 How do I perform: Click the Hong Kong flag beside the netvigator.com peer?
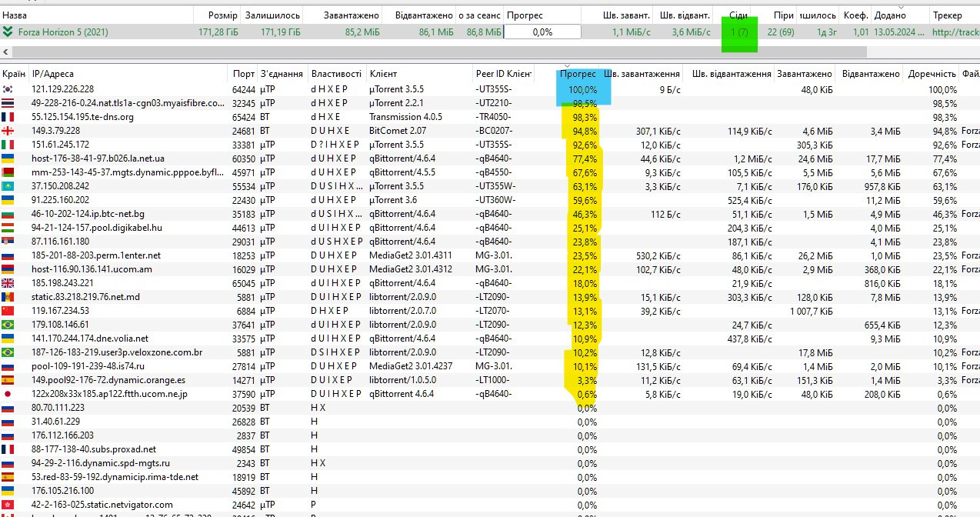coord(8,505)
